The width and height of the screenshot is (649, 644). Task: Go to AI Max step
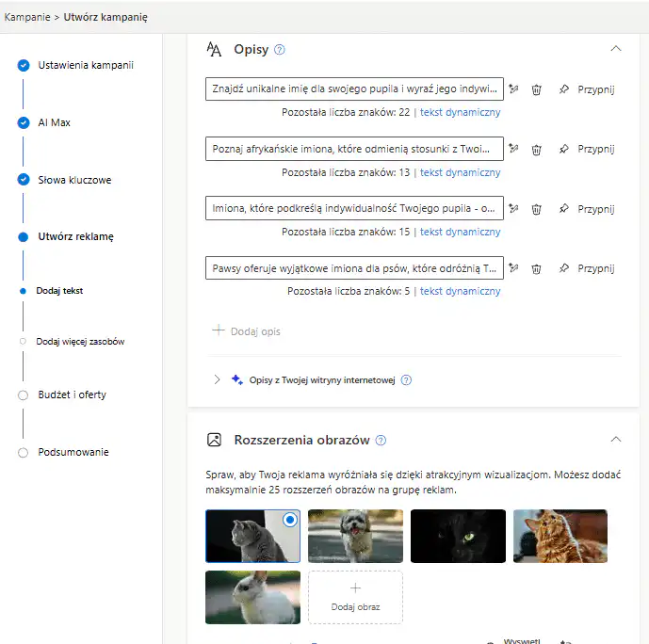point(55,122)
